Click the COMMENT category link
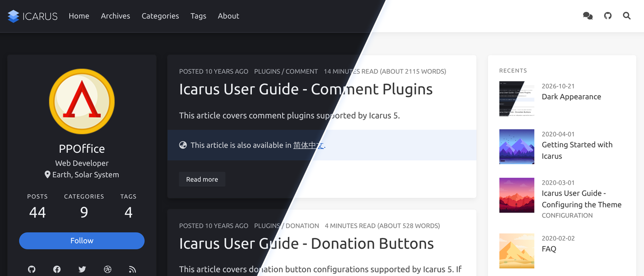This screenshot has height=276, width=644. point(302,71)
